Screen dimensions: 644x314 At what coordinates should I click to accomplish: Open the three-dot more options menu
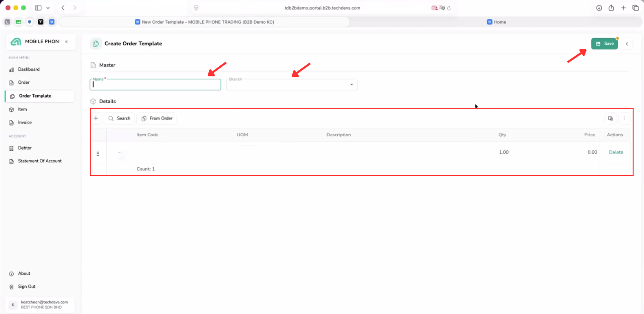[624, 119]
